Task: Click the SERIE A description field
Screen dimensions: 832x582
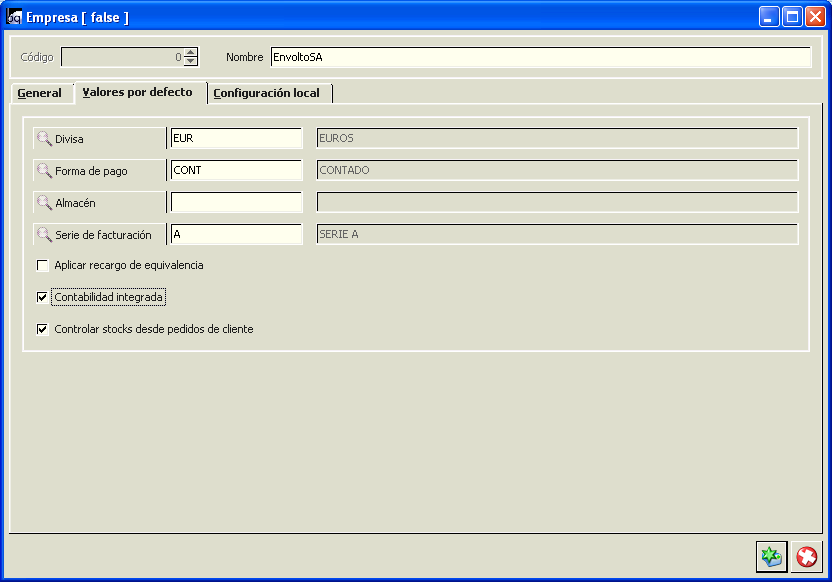Action: pyautogui.click(x=557, y=234)
